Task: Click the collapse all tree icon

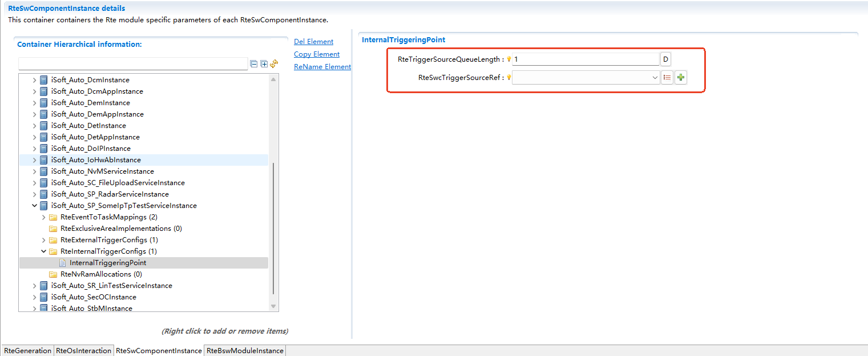Action: point(254,64)
